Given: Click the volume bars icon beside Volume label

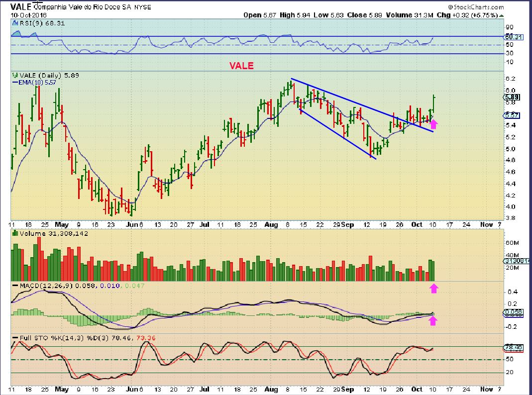Looking at the screenshot, I should (15, 233).
